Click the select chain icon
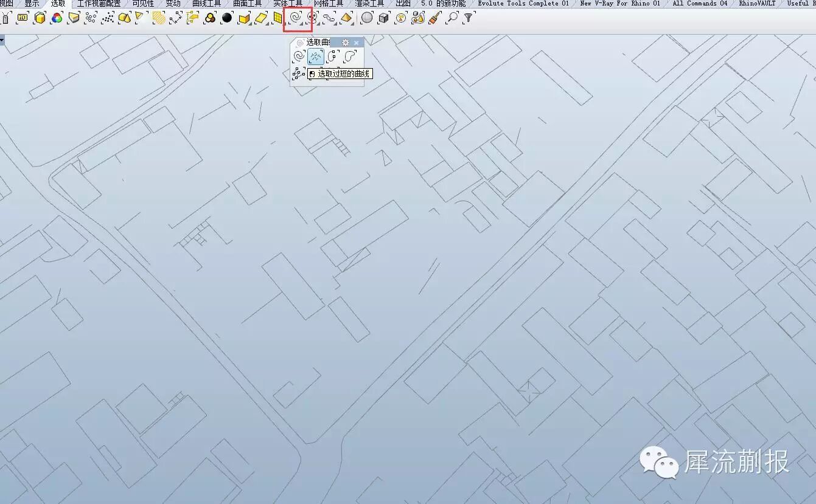The image size is (816, 504). point(329,18)
